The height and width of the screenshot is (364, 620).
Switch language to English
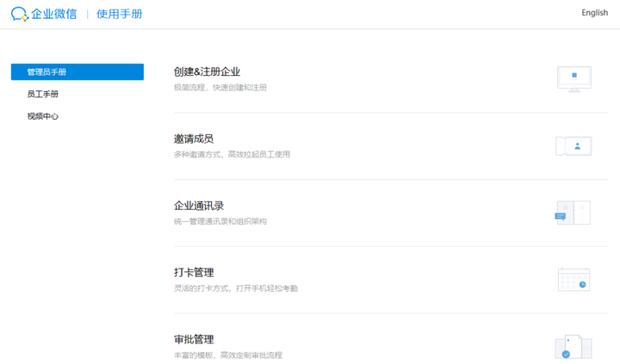coord(594,13)
